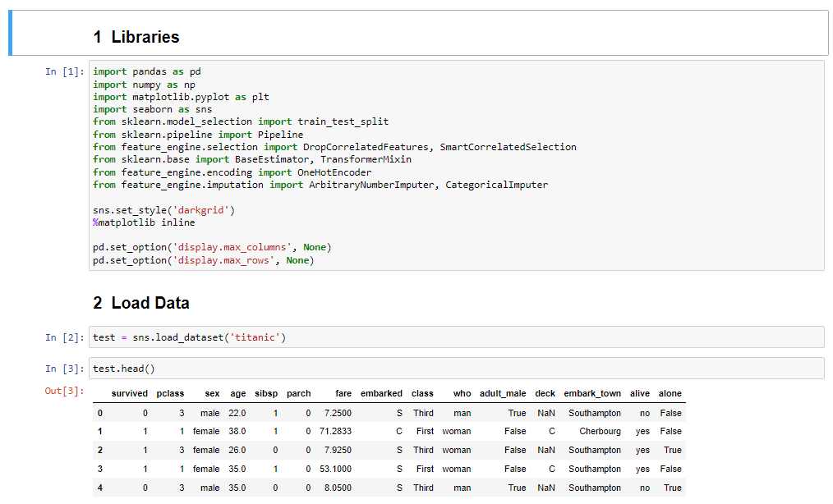Click the "survived" column header
The height and width of the screenshot is (504, 833).
(130, 393)
